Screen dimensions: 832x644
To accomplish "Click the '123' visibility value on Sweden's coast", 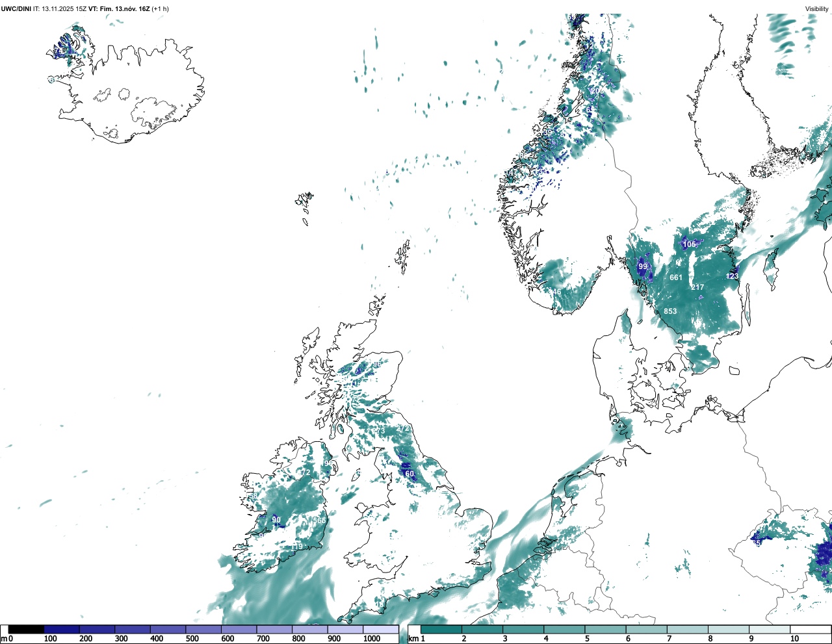I will click(x=732, y=276).
